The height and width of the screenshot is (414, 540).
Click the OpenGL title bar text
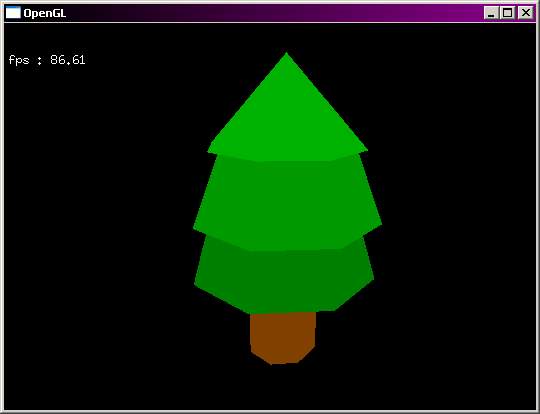click(45, 13)
